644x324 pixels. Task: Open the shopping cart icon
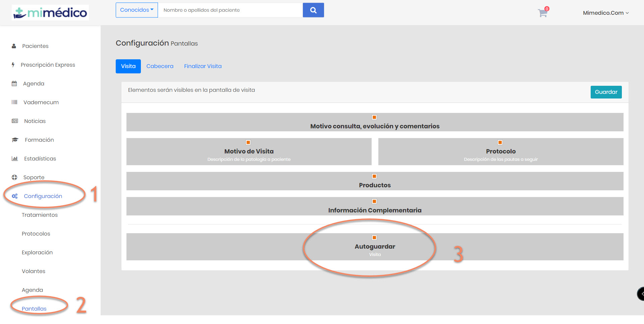point(542,13)
